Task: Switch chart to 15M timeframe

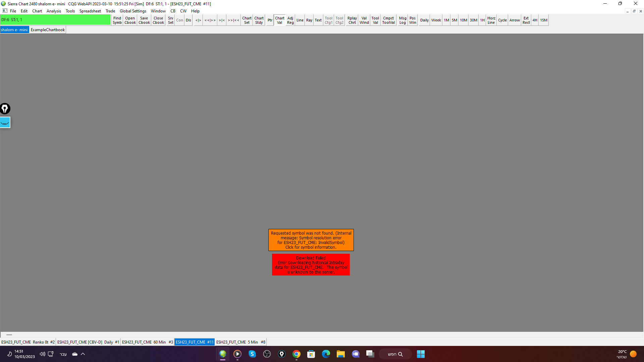Action: [543, 20]
